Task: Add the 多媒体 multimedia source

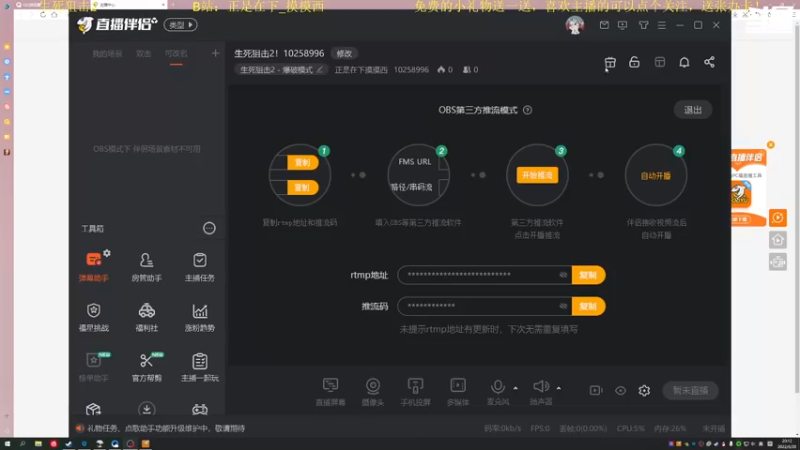Action: (x=458, y=391)
